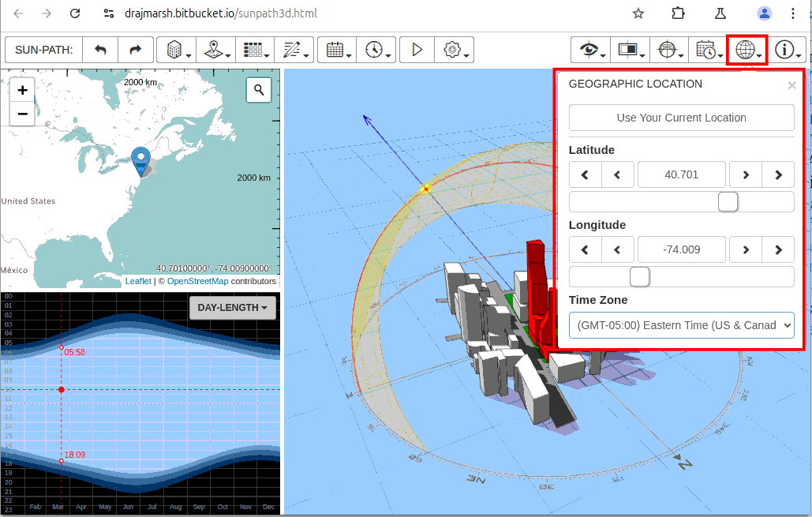The height and width of the screenshot is (517, 812).
Task: Open the map location pin menu
Action: 216,50
